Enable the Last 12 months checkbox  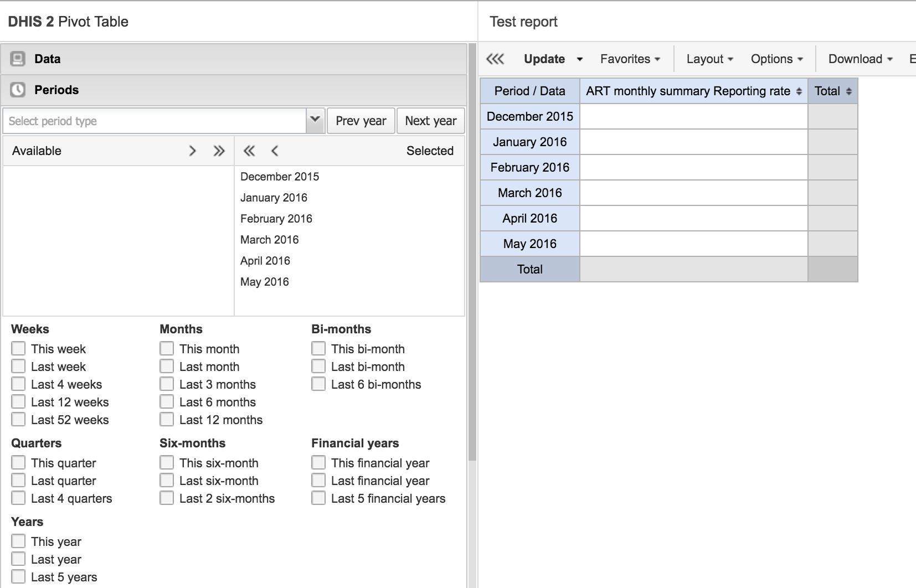coord(167,420)
